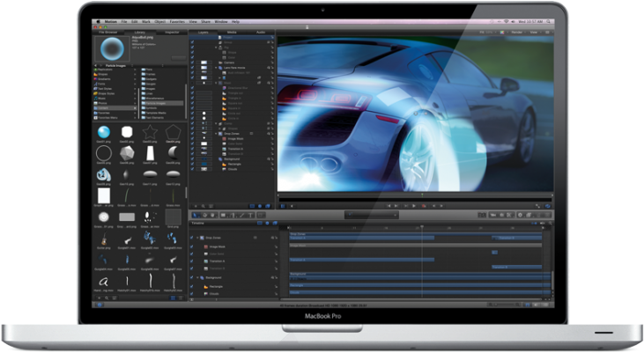Screen dimensions: 644x353
Task: Click the Wi-Fi status icon
Action: [507, 21]
